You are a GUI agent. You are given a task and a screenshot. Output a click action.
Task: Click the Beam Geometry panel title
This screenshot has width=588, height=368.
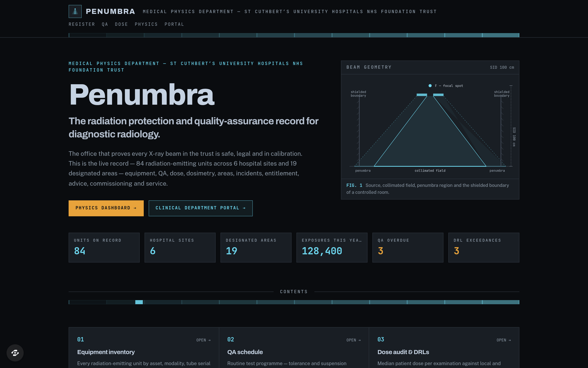[x=369, y=67]
